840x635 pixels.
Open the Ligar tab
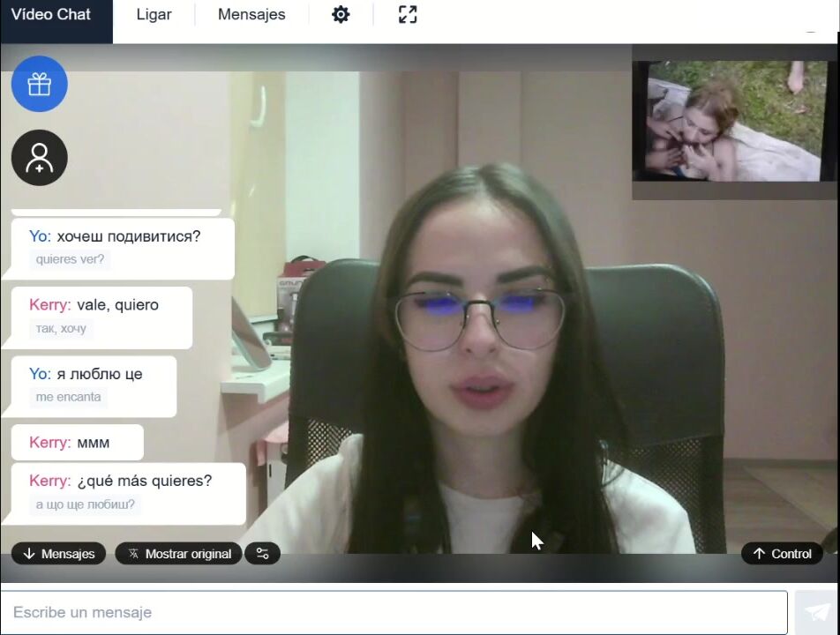(154, 15)
